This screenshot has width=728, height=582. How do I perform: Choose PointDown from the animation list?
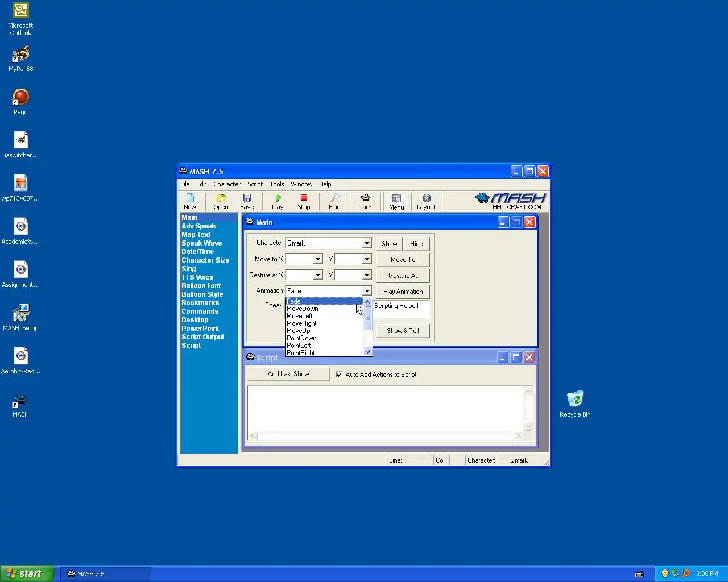[x=324, y=338]
